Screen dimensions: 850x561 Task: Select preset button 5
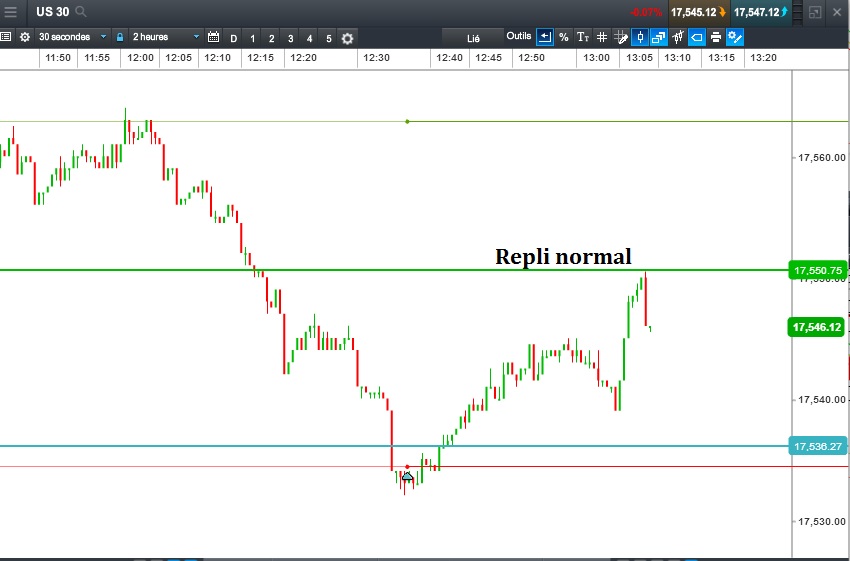click(x=329, y=38)
